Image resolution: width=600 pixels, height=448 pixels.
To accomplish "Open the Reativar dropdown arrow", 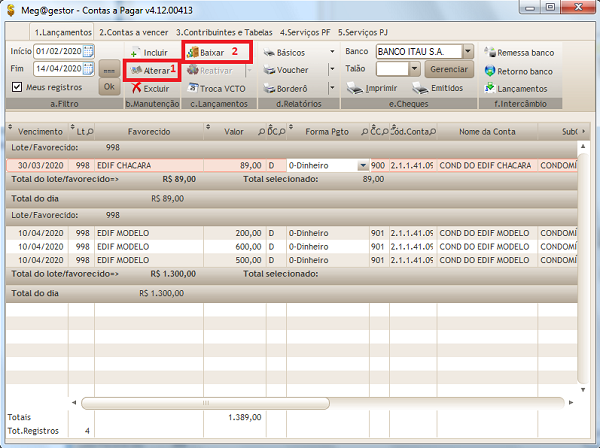I will 249,70.
